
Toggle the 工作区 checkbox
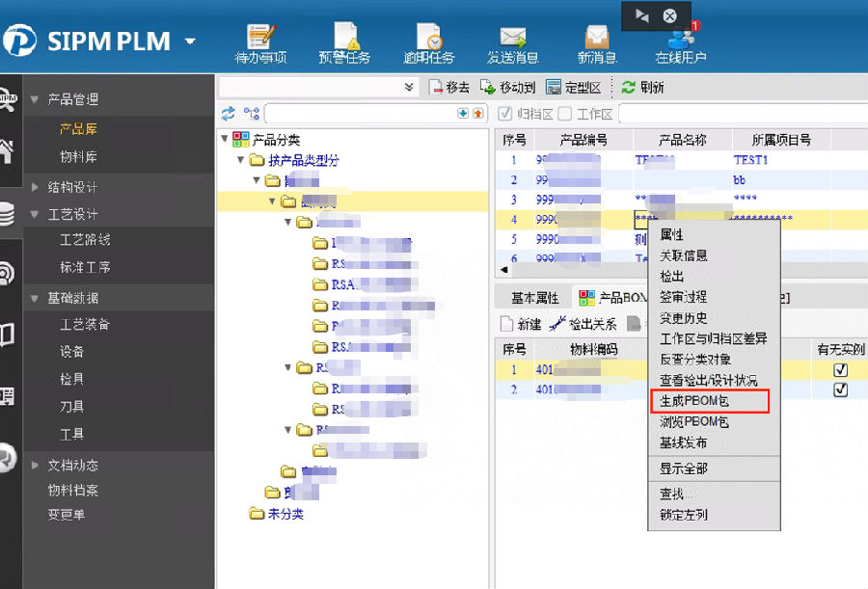[564, 114]
